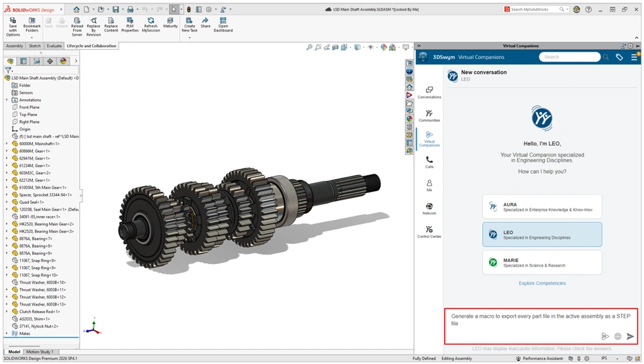Open the Save dropdown arrow in quick access toolbar
This screenshot has width=644, height=364.
(x=122, y=9)
